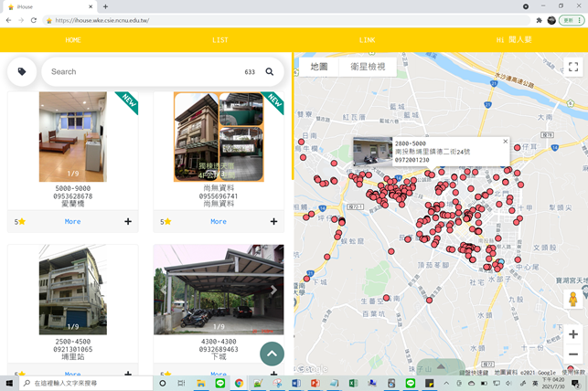588x391 pixels.
Task: Click More on the 0955696741 listing
Action: pos(219,221)
